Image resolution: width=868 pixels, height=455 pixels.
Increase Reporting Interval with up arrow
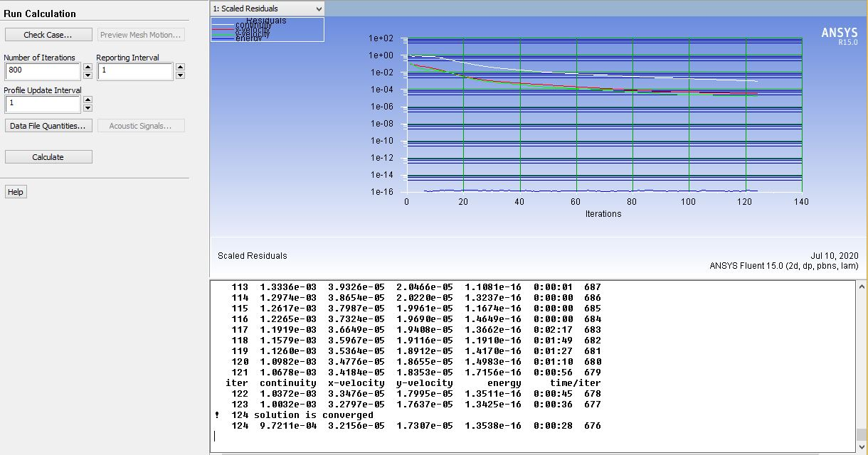tap(181, 67)
